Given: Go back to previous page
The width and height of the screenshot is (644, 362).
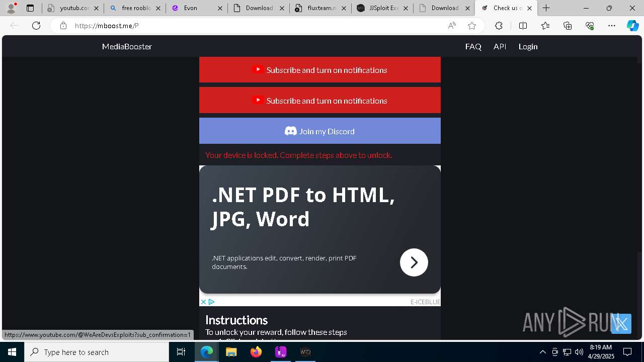Looking at the screenshot, I should coord(14,26).
